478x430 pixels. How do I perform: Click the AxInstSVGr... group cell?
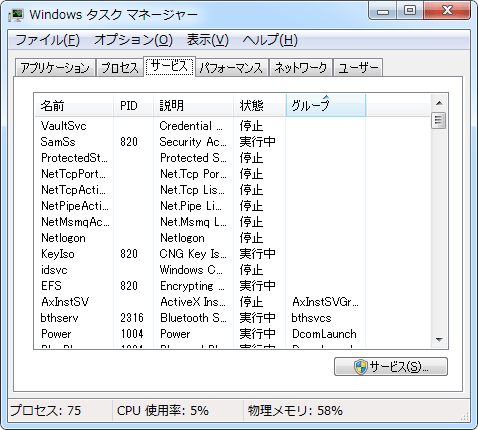click(x=325, y=302)
